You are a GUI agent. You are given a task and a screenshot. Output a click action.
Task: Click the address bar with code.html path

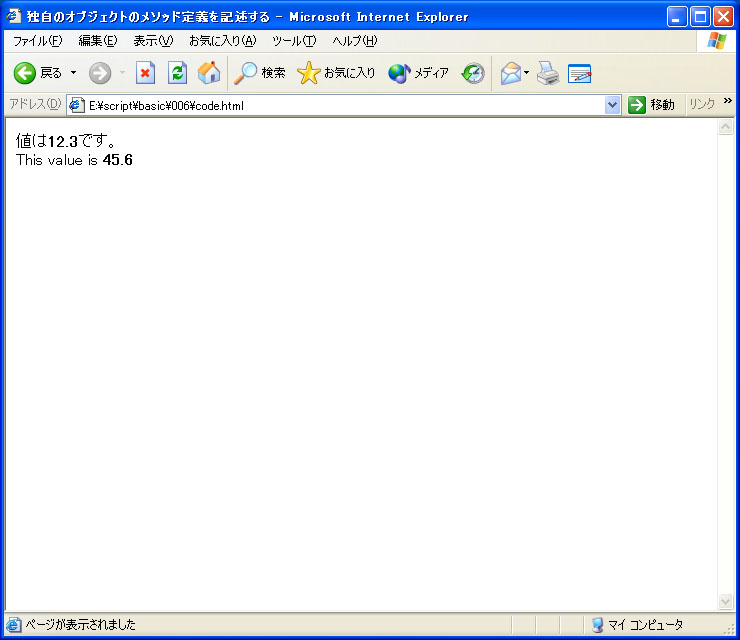[345, 105]
